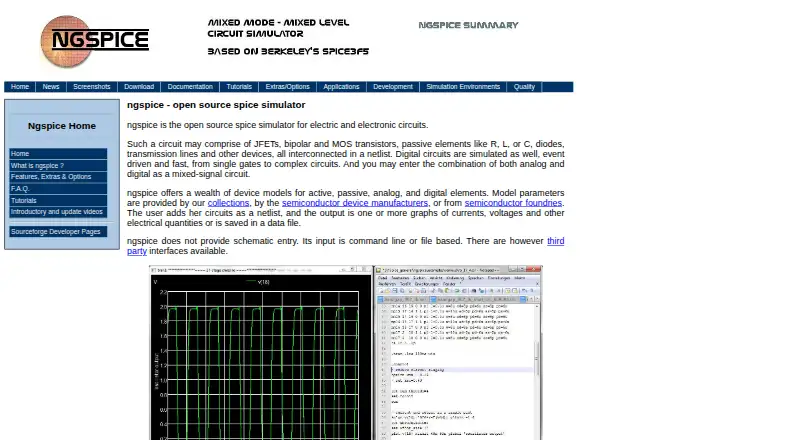Go to the Screenshots page
800x440 pixels.
pyautogui.click(x=92, y=87)
